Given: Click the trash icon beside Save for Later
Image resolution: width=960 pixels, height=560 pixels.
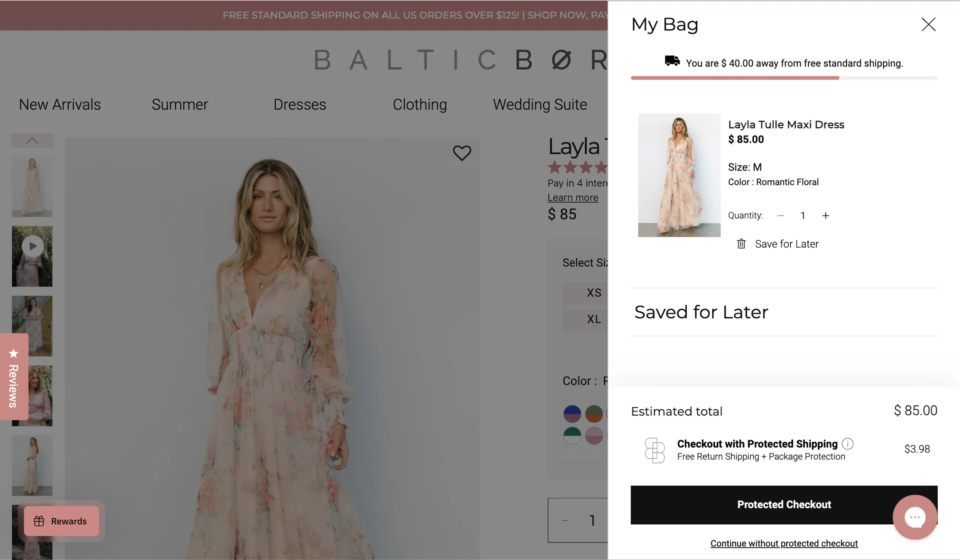Looking at the screenshot, I should [741, 243].
